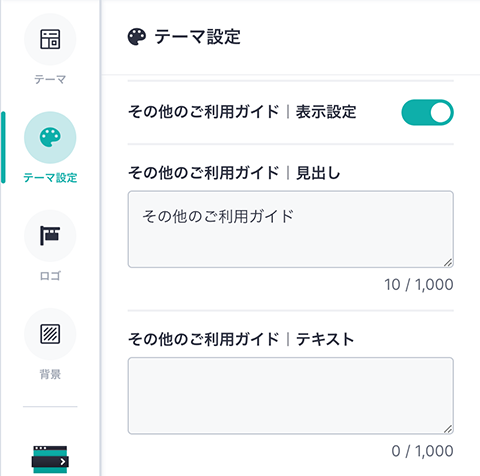This screenshot has width=480, height=476.
Task: Open the テーマ layout icon in sidebar
Action: coord(50,39)
